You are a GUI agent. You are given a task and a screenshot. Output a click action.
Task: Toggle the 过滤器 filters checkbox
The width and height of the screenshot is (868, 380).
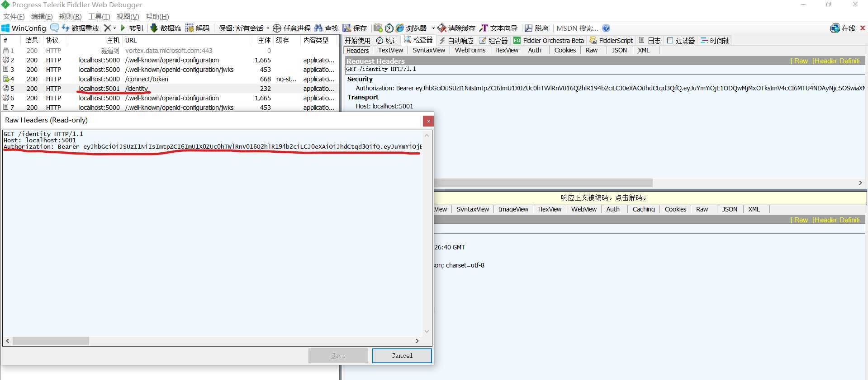tap(670, 41)
